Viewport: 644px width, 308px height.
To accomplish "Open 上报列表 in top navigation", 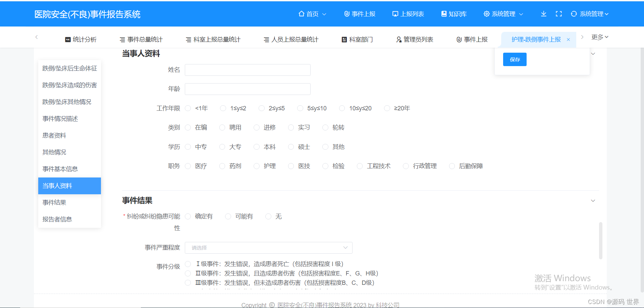I will 408,14.
